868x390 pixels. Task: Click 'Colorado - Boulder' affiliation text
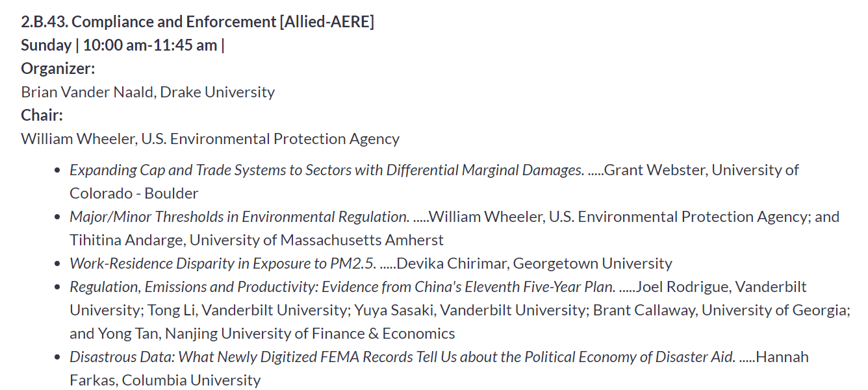point(134,193)
